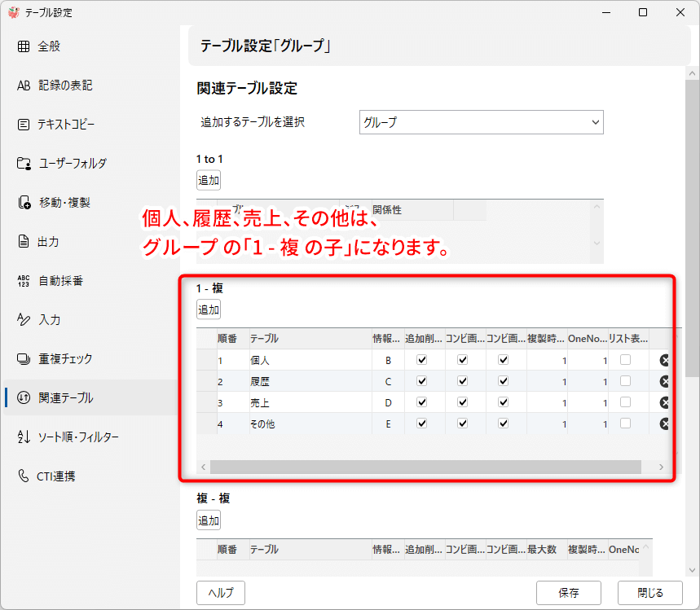
Task: Uncheck 追加削 checkbox in 履歴 row
Action: [421, 381]
